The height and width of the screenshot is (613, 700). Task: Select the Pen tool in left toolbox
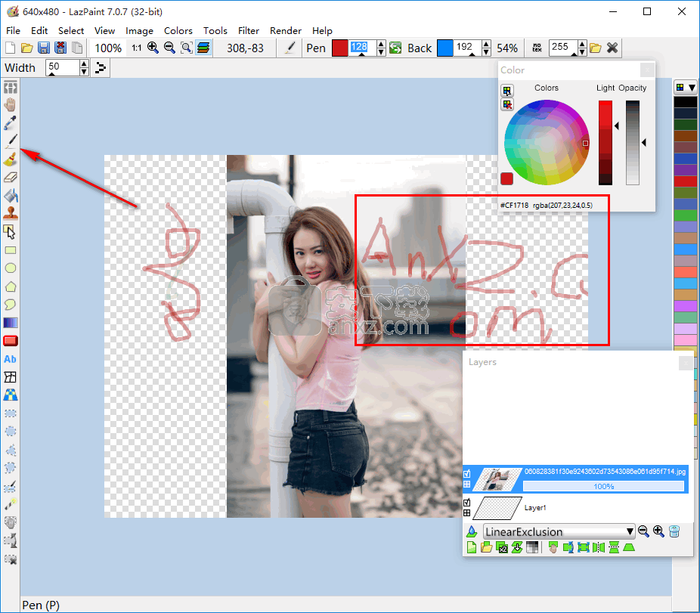(x=11, y=141)
